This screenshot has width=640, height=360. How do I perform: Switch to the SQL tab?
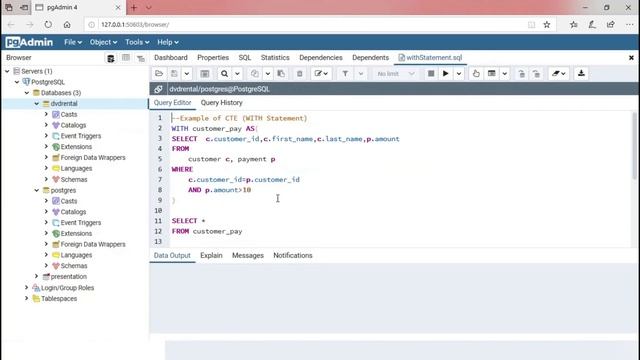(244, 58)
